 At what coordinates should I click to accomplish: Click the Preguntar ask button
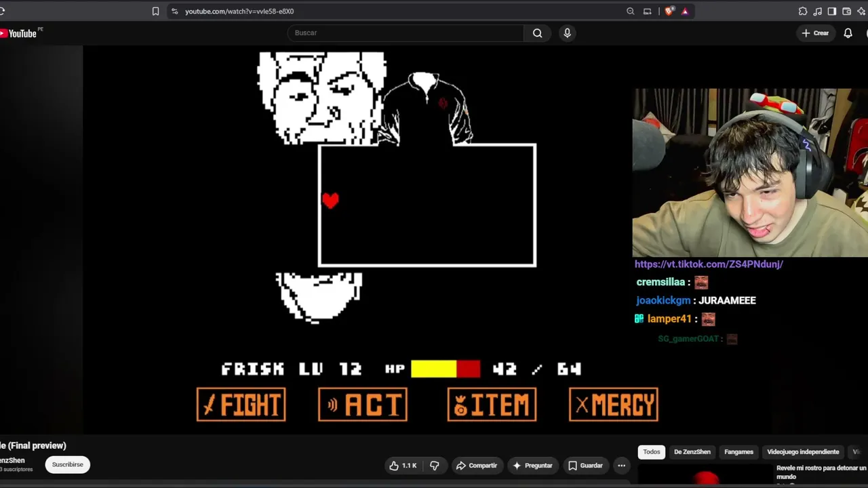point(532,466)
